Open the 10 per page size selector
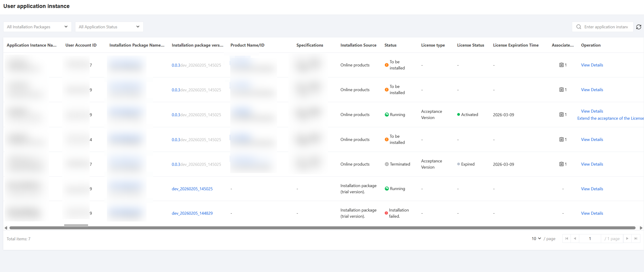Image resolution: width=644 pixels, height=272 pixels. pos(536,238)
